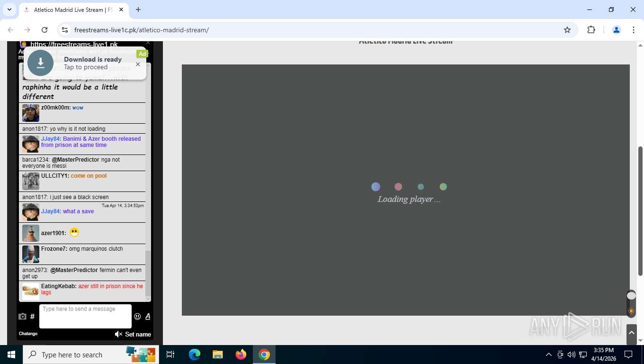Select the Atletico Madrid Live Stream tab
This screenshot has height=364, width=644.
pos(73,9)
